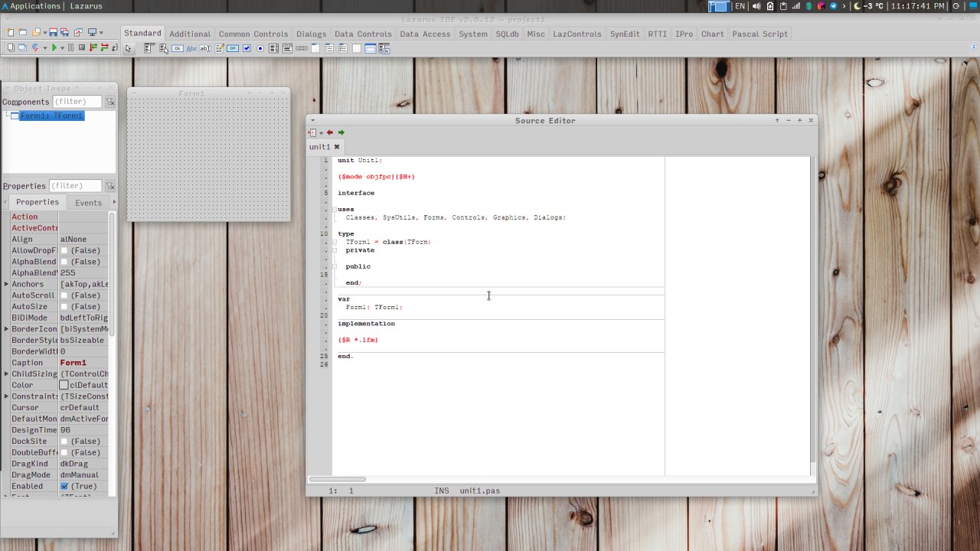Click the Properties filter input field
The width and height of the screenshot is (980, 551).
(76, 186)
